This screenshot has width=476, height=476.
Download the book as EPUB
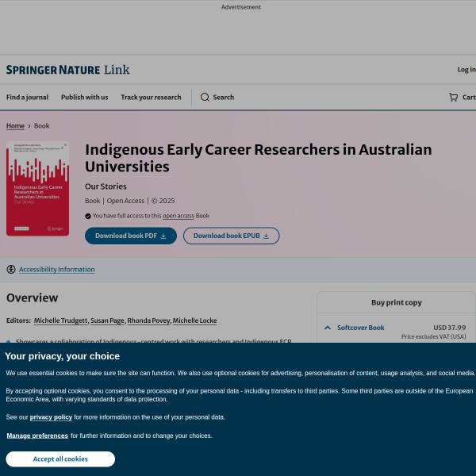click(x=231, y=236)
